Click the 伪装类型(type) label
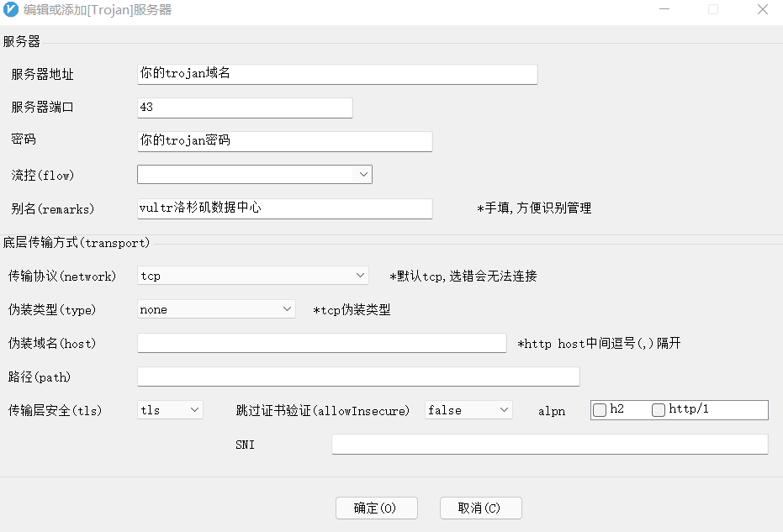This screenshot has height=532, width=783. 52,309
